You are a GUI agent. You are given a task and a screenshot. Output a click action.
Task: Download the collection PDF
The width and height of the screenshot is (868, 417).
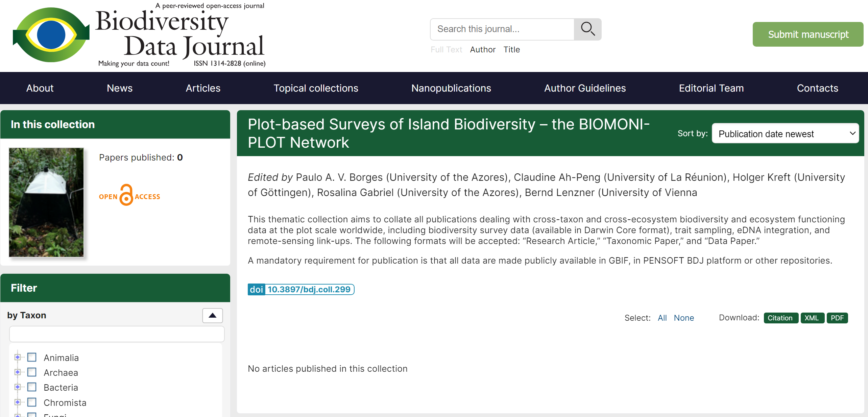pyautogui.click(x=837, y=318)
